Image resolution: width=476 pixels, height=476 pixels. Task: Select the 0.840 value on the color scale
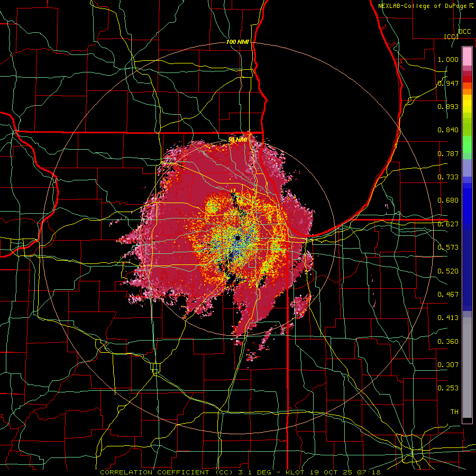448,130
